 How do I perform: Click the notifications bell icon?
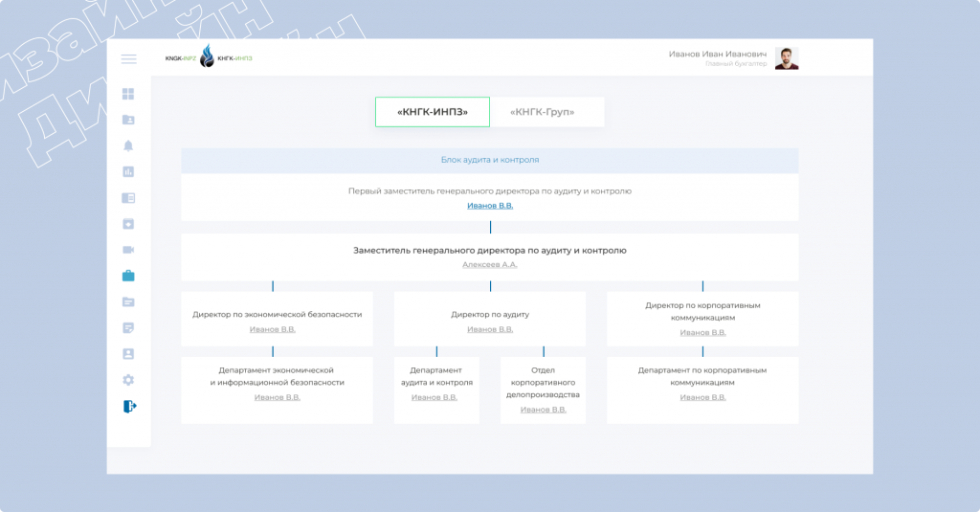click(128, 145)
